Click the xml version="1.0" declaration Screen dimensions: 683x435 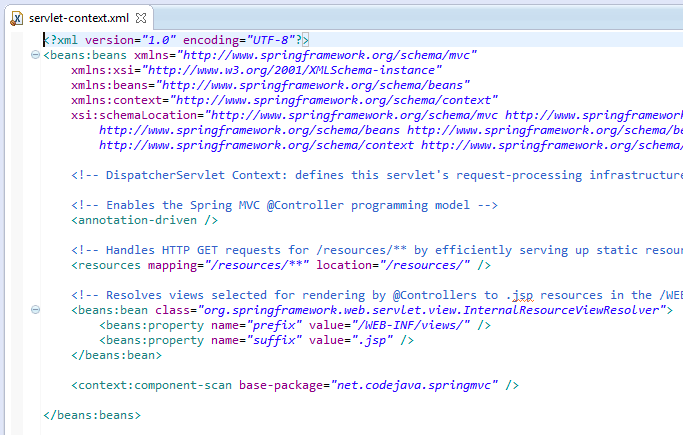point(109,40)
